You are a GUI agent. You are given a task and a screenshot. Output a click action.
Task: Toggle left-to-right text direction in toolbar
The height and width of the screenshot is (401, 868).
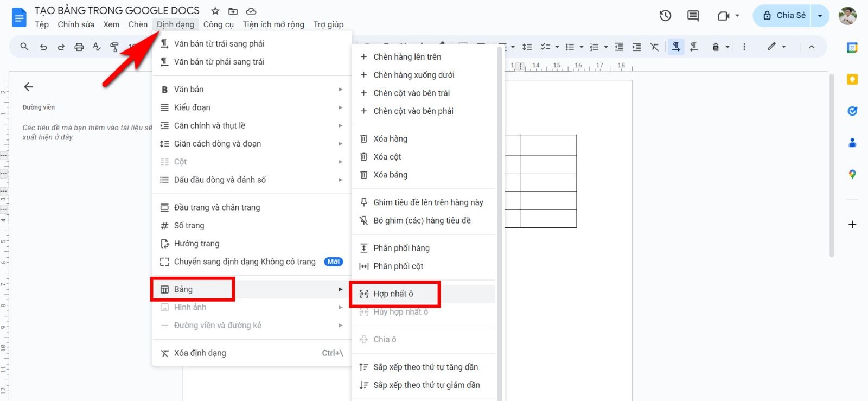pyautogui.click(x=676, y=47)
